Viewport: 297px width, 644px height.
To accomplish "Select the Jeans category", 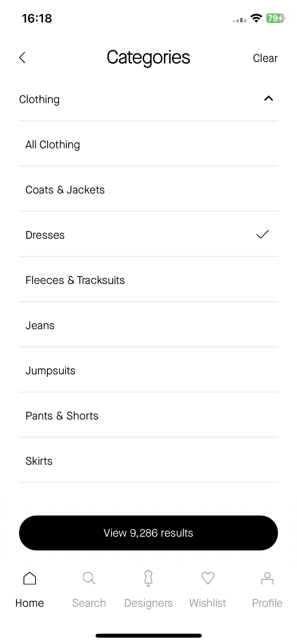I will tap(148, 325).
